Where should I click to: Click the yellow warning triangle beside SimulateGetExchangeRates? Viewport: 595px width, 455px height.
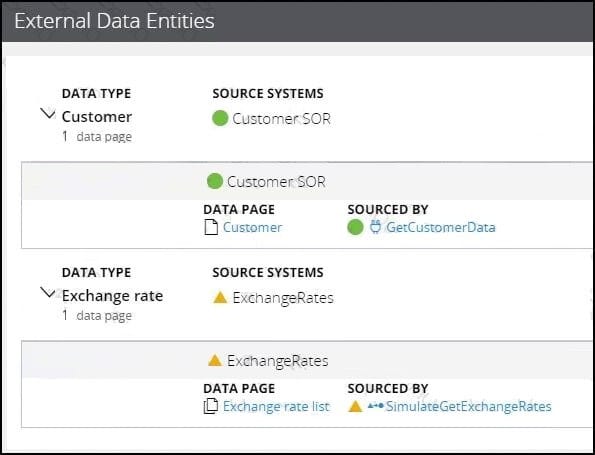tap(355, 406)
